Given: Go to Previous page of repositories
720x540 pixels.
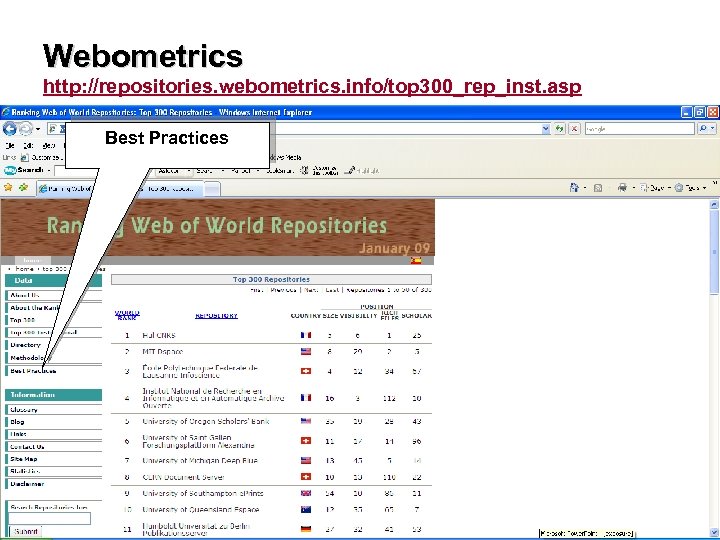Looking at the screenshot, I should [x=283, y=290].
